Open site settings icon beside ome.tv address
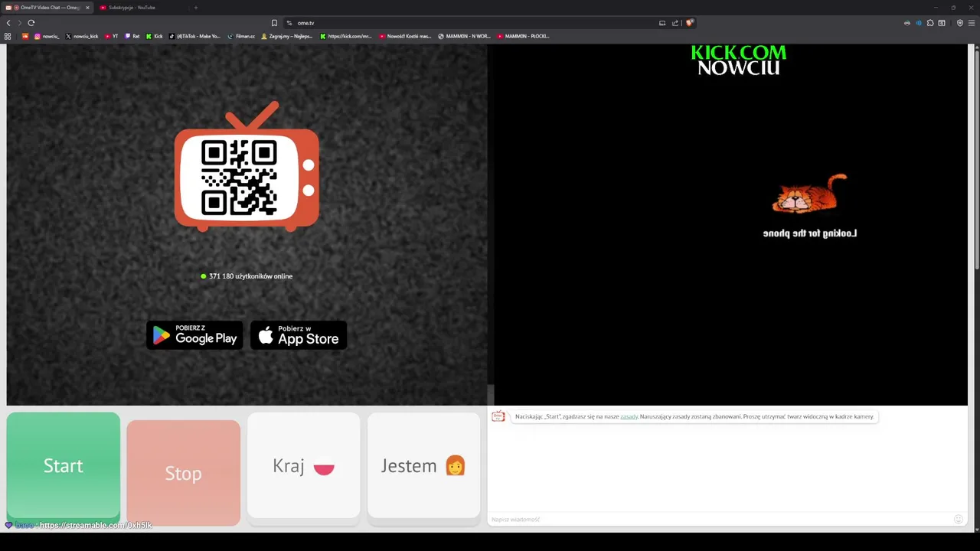The width and height of the screenshot is (980, 551). coord(289,23)
